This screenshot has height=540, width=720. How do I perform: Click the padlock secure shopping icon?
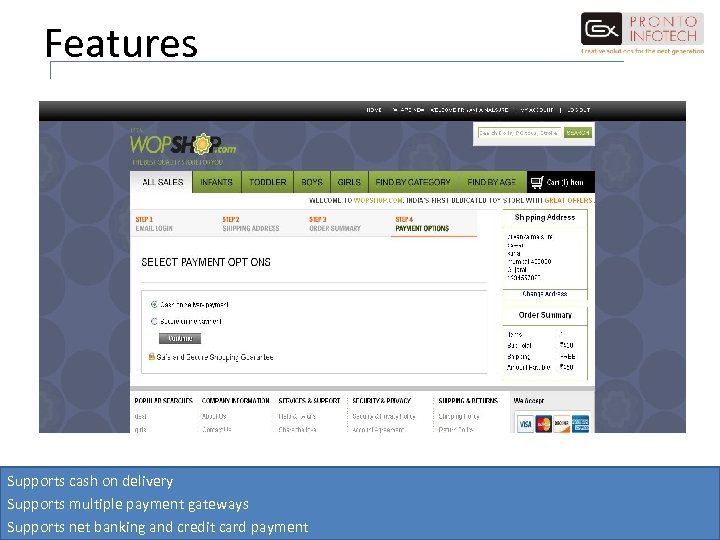(x=152, y=356)
